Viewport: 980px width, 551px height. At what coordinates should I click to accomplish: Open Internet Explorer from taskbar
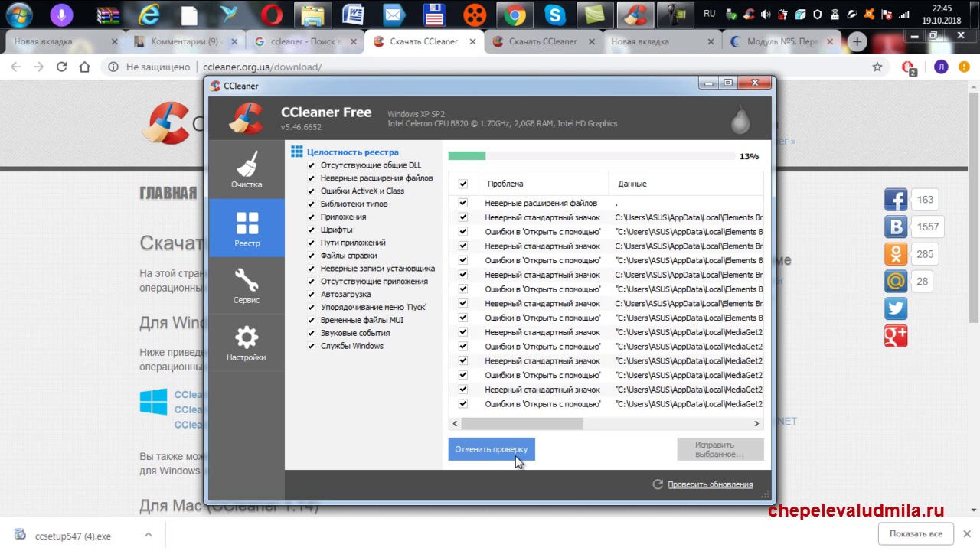coord(149,15)
